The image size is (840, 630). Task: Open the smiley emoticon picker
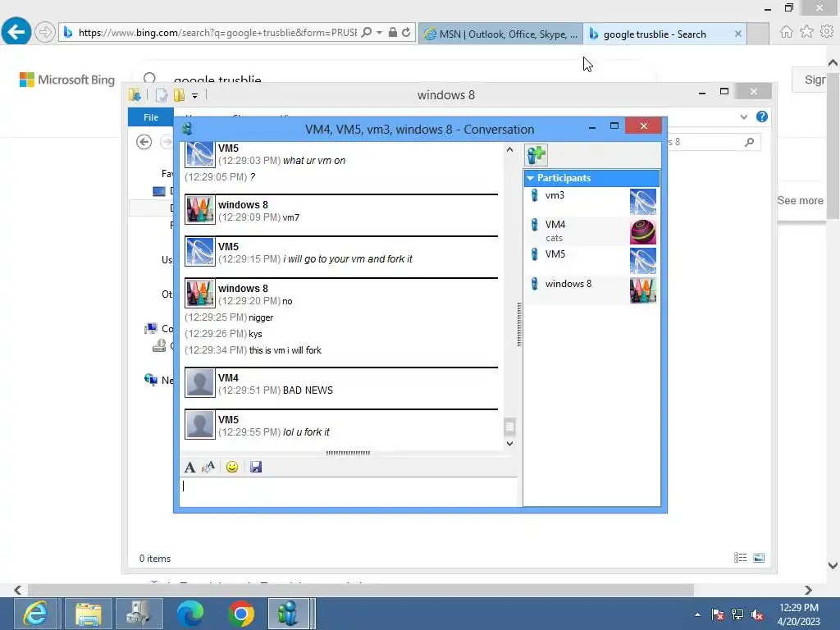click(x=232, y=467)
